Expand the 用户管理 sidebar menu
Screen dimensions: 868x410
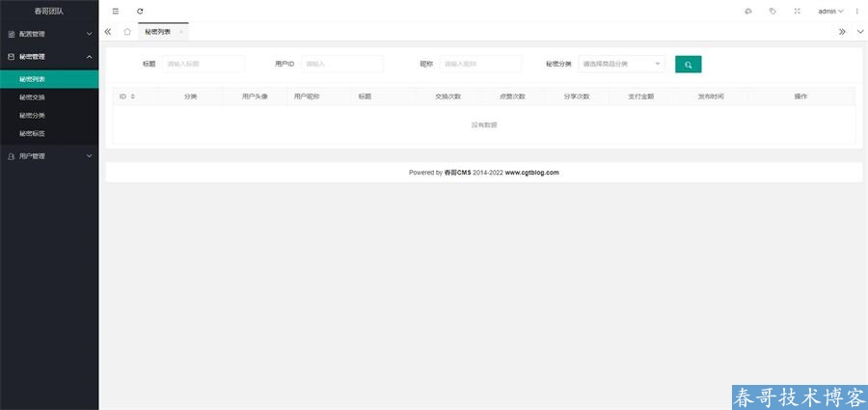pos(49,155)
